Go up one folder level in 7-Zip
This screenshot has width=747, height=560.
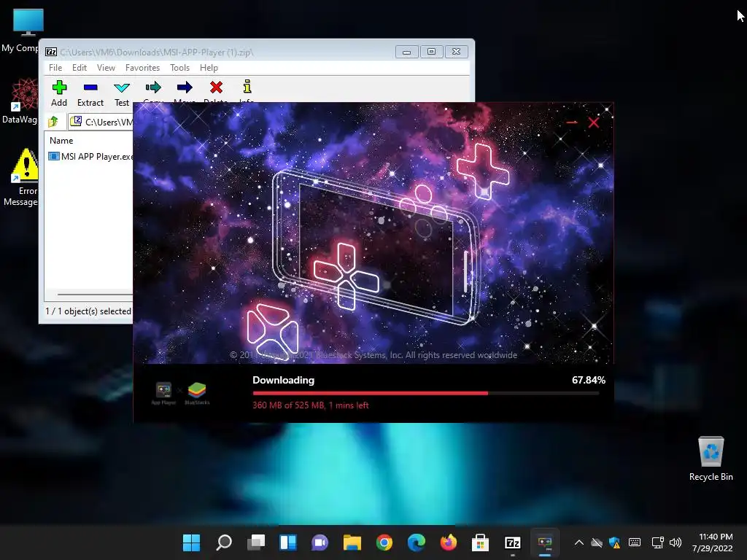53,122
